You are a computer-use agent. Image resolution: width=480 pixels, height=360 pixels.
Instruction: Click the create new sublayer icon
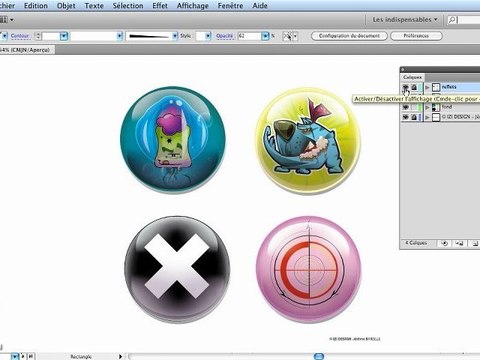tap(459, 243)
